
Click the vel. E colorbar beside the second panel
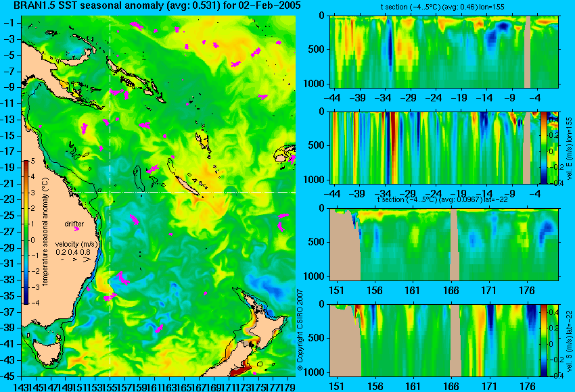[x=543, y=147]
